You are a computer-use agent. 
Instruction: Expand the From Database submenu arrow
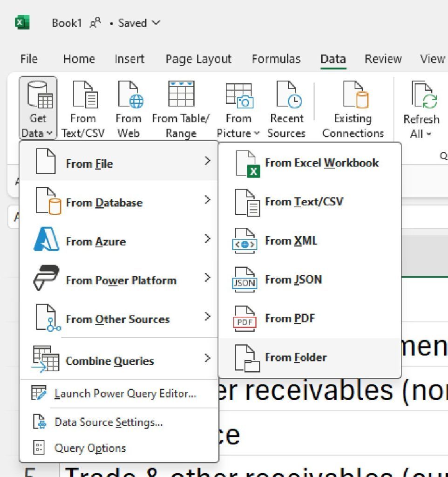click(x=207, y=199)
